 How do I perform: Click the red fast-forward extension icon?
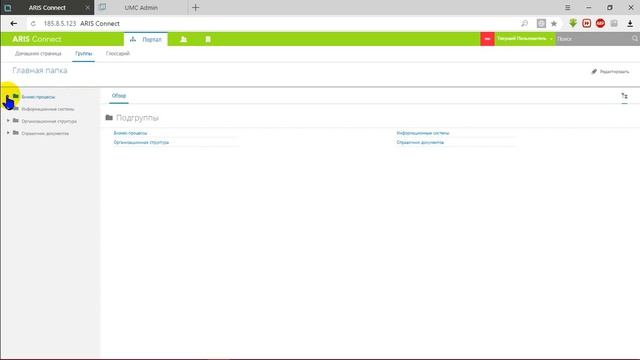587,23
